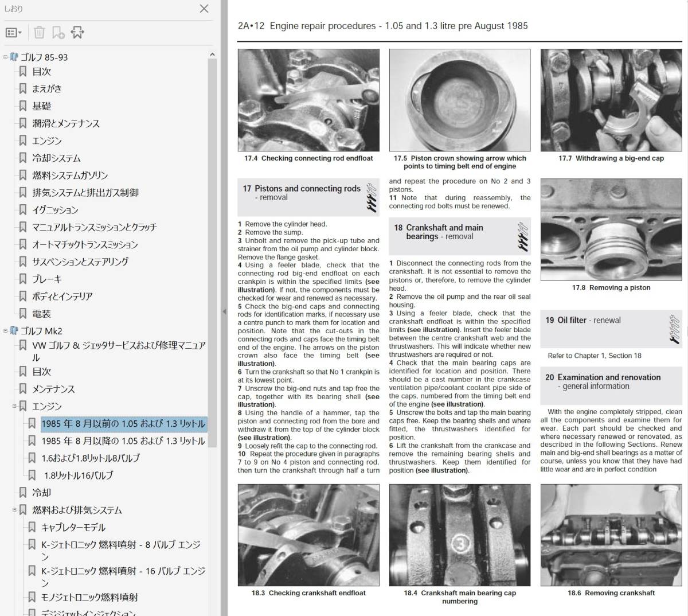
Task: Open the ブレーキ bookmark
Action: click(x=47, y=279)
